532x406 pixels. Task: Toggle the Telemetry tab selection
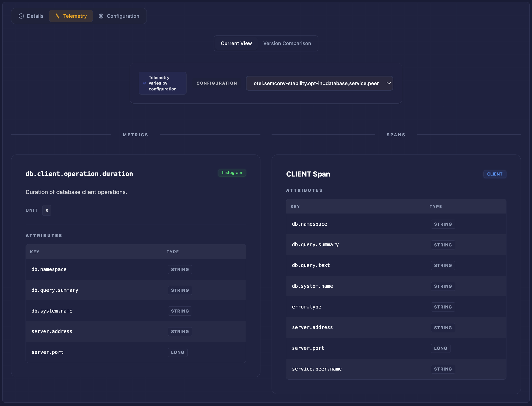coord(71,16)
